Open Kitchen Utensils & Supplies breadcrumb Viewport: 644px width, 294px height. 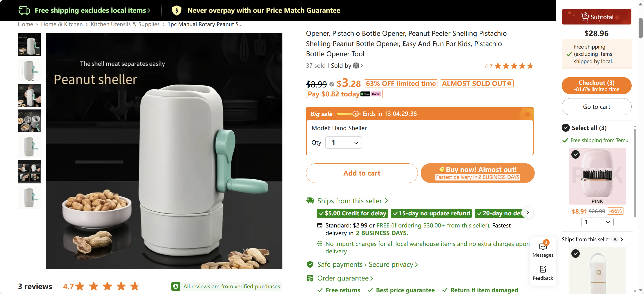(x=125, y=24)
